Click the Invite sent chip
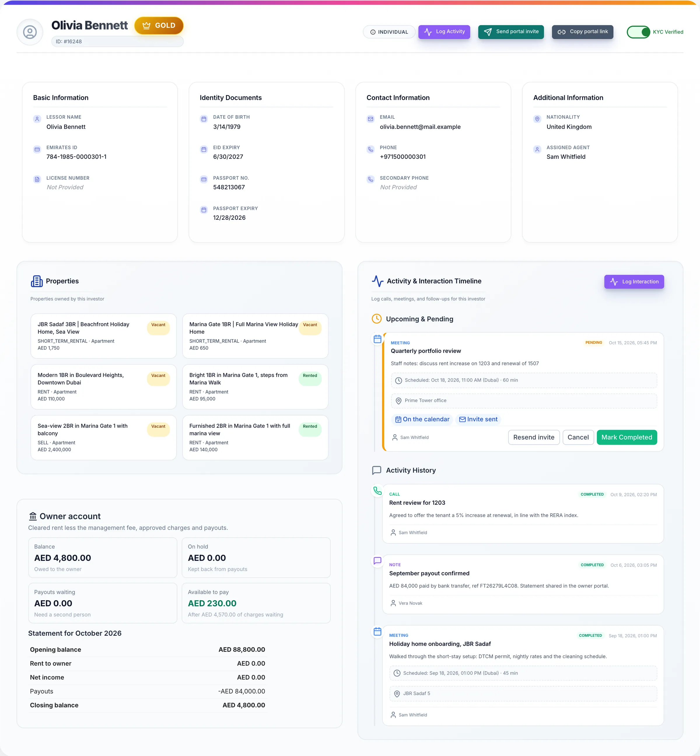Viewport: 700px width, 756px height. click(478, 419)
